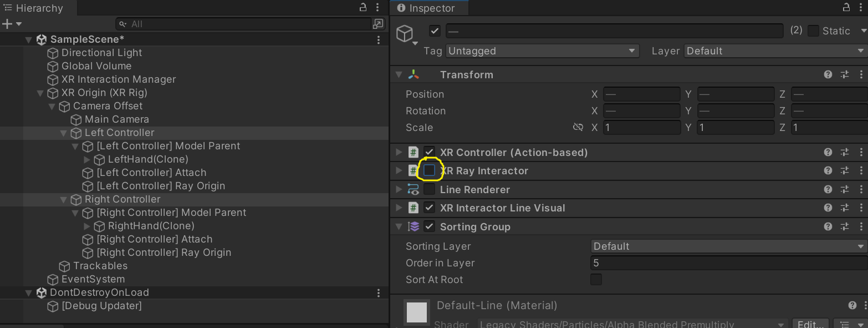Enable the Line Renderer component checkbox
Image resolution: width=868 pixels, height=328 pixels.
[x=429, y=189]
